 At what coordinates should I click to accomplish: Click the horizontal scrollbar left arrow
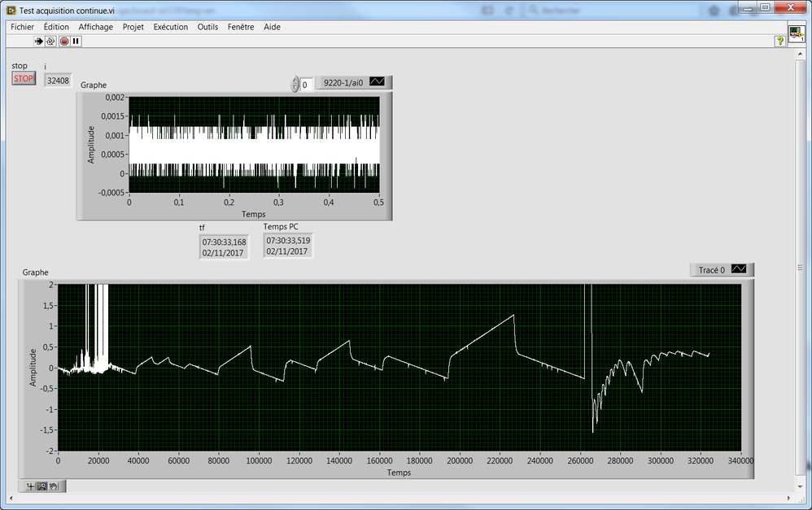(x=11, y=498)
